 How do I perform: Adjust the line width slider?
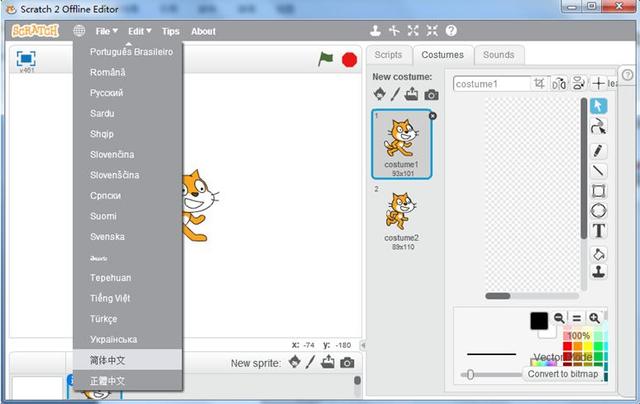click(x=470, y=374)
